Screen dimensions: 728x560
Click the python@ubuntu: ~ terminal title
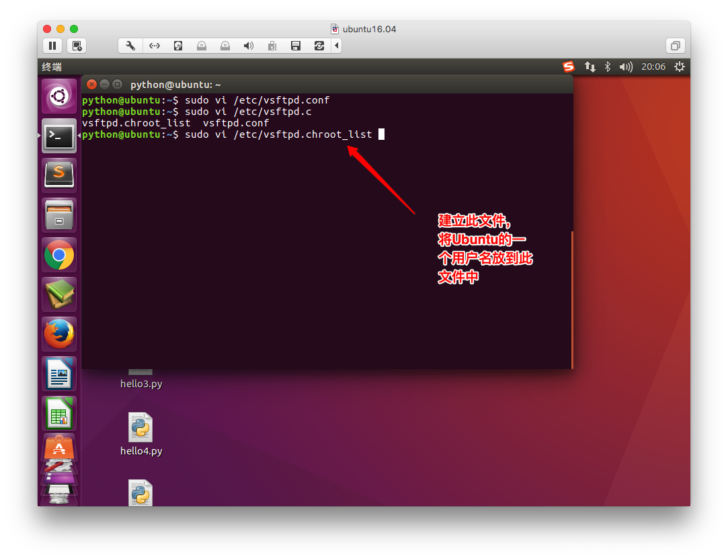point(175,85)
